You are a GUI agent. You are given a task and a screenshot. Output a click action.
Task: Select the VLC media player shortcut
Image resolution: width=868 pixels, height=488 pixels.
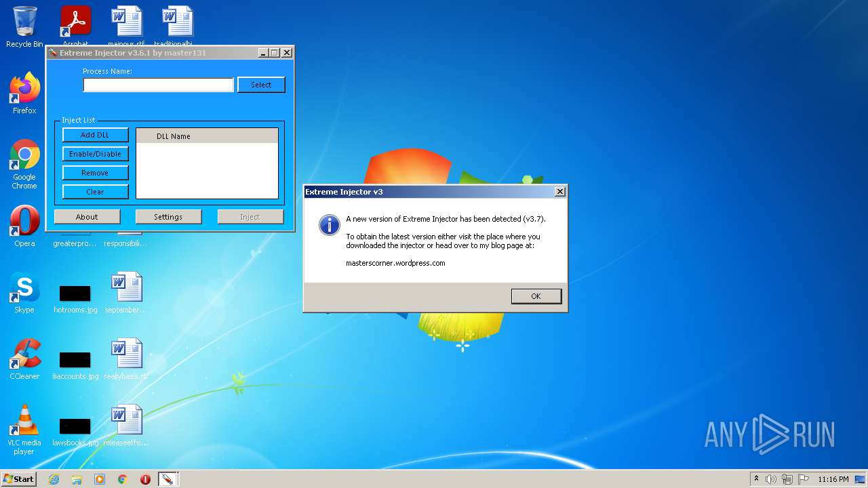(24, 430)
